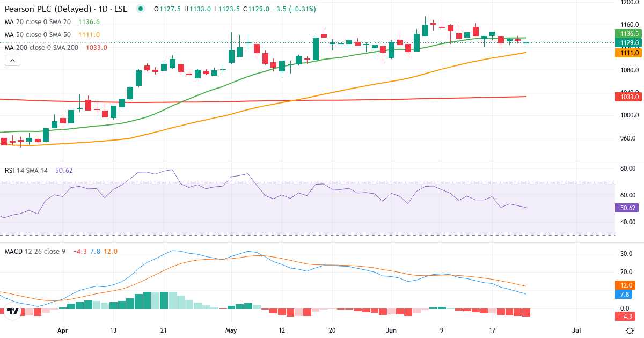Open chart settings gear icon

[630, 331]
